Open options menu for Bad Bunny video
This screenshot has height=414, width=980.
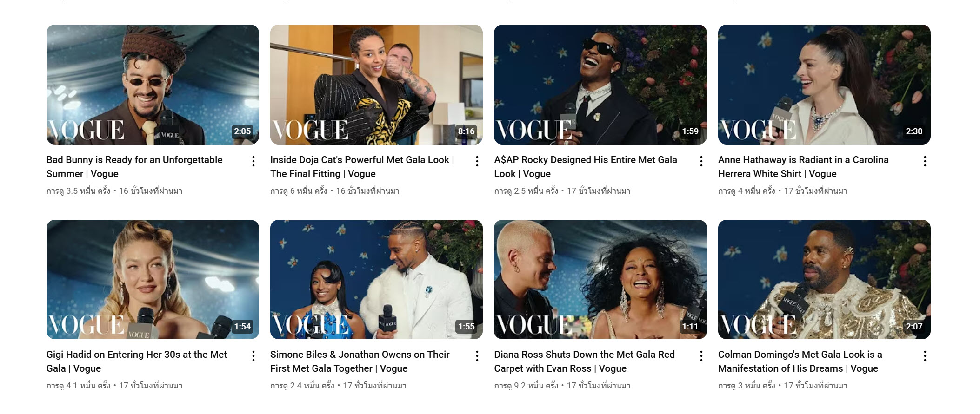click(x=253, y=161)
